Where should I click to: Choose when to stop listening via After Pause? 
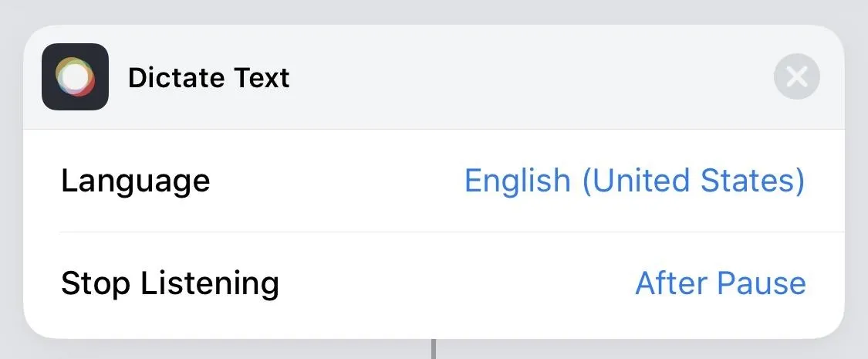point(720,283)
